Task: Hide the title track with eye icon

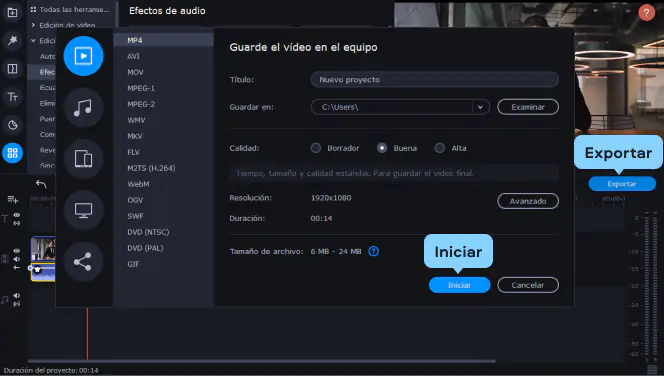Action: (x=17, y=215)
